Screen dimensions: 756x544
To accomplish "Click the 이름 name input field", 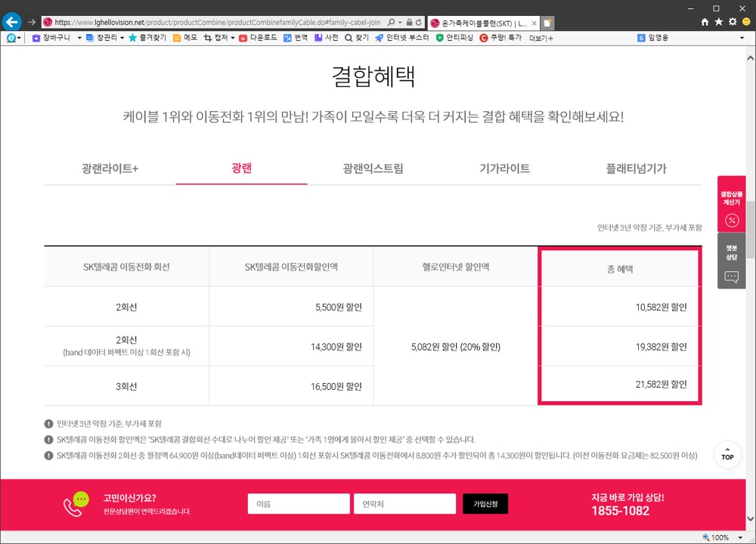I will click(297, 504).
